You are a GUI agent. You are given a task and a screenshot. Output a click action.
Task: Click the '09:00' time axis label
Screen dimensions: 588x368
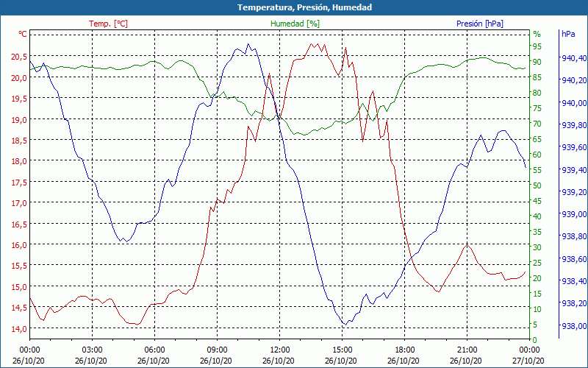[217, 350]
